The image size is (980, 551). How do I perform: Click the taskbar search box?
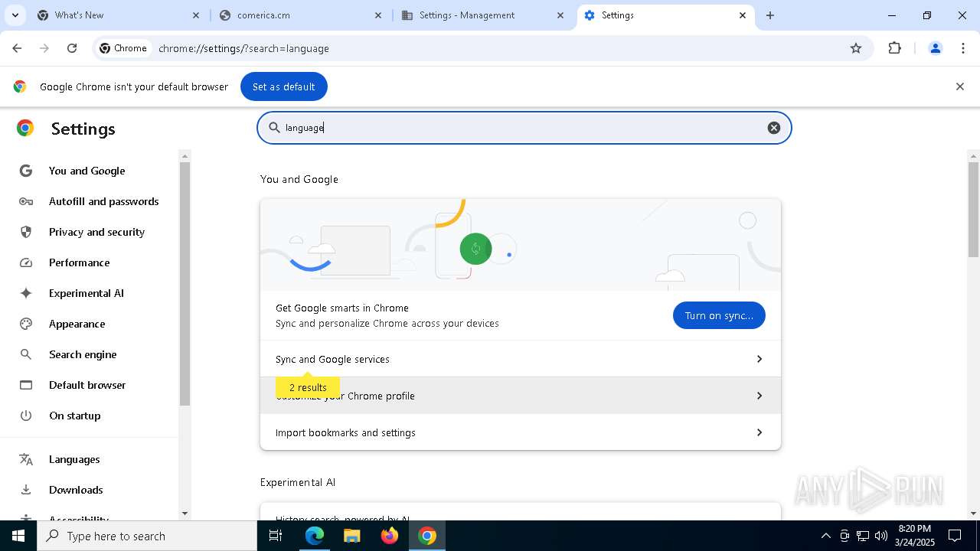tap(147, 536)
